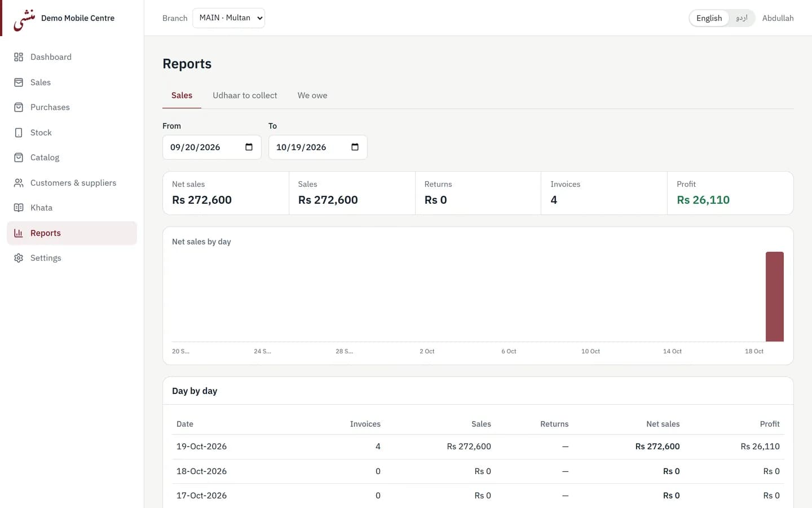Open the From date calendar picker icon

(x=249, y=147)
